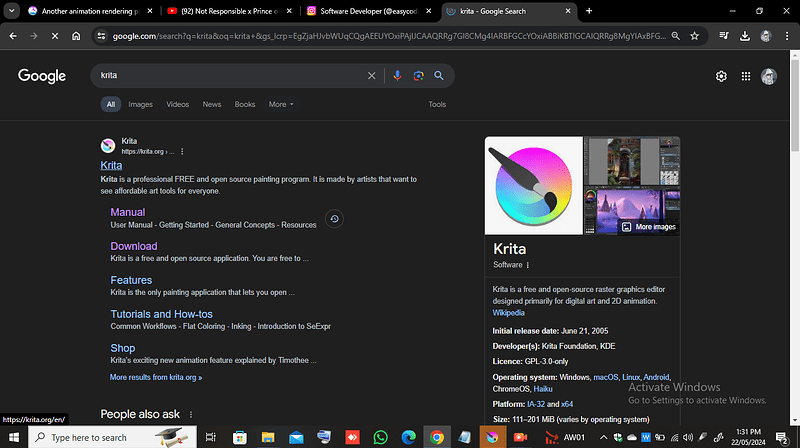Open options menu beside krita.org URL
This screenshot has width=800, height=448.
click(x=182, y=152)
